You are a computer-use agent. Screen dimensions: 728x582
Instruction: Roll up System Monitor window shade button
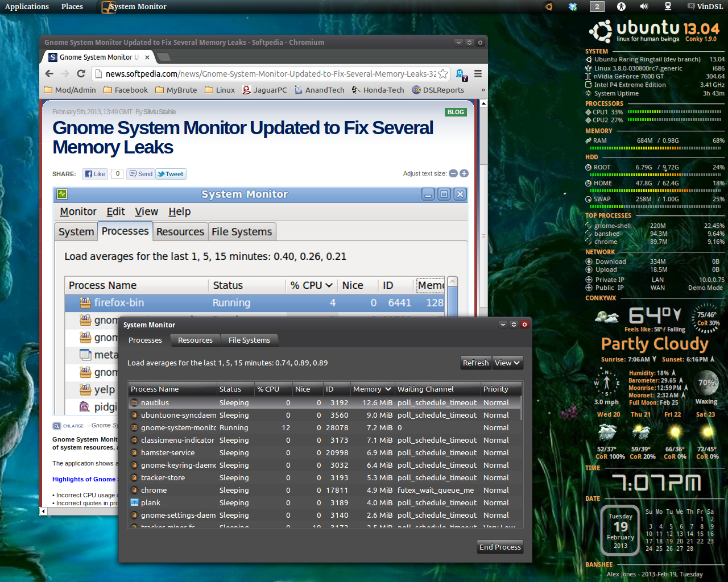[503, 325]
